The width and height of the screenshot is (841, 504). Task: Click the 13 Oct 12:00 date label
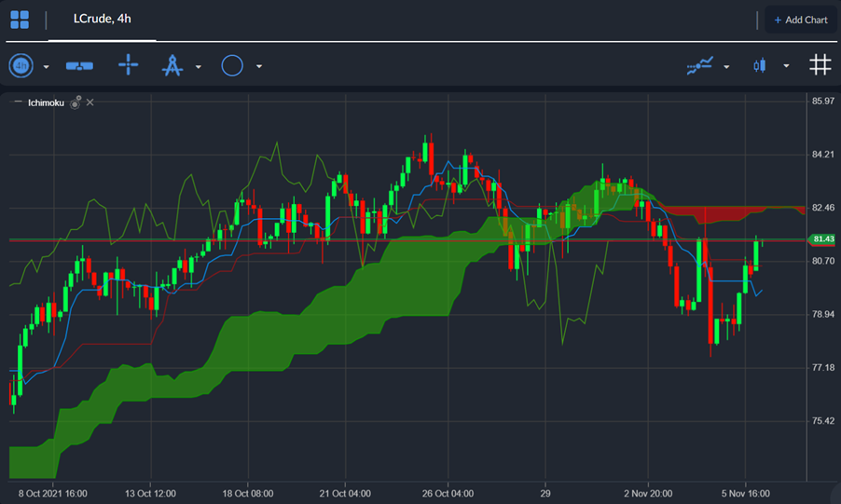pyautogui.click(x=150, y=493)
